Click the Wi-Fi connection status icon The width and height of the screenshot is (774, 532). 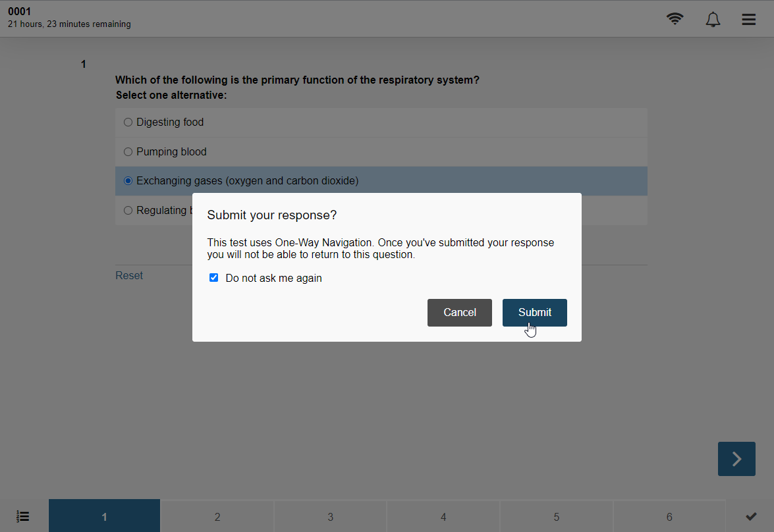(x=675, y=18)
